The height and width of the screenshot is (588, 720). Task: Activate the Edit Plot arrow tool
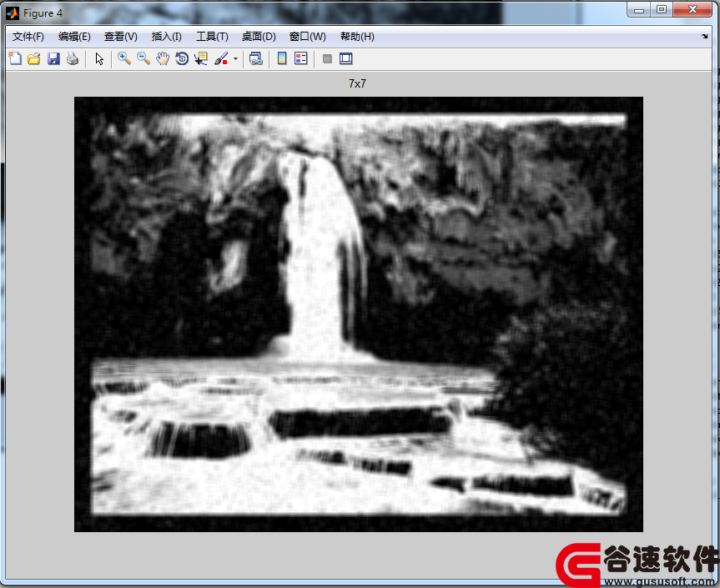click(x=99, y=58)
